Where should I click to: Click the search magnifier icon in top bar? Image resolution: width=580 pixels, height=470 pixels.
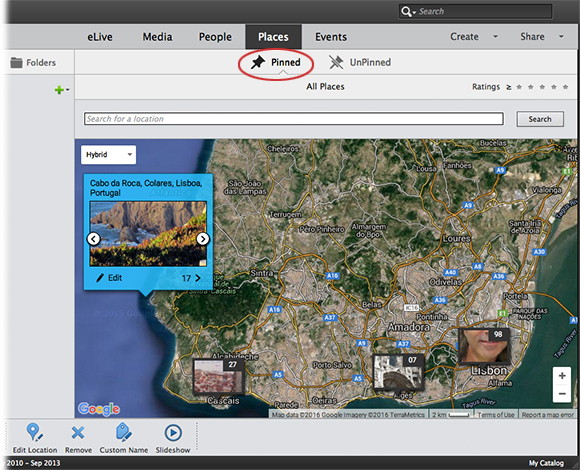coord(406,11)
